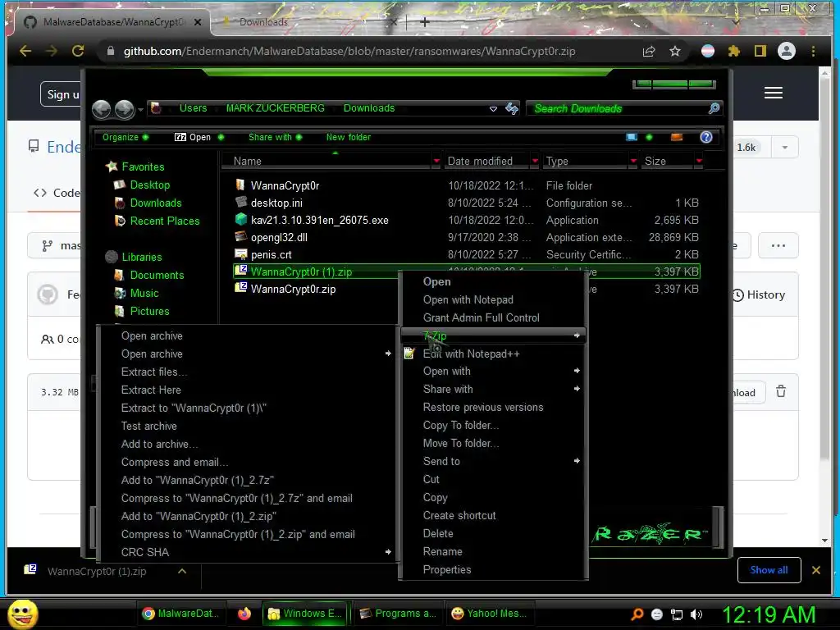Viewport: 840px width, 630px height.
Task: Expand the Share with toolbar menu
Action: tap(276, 137)
